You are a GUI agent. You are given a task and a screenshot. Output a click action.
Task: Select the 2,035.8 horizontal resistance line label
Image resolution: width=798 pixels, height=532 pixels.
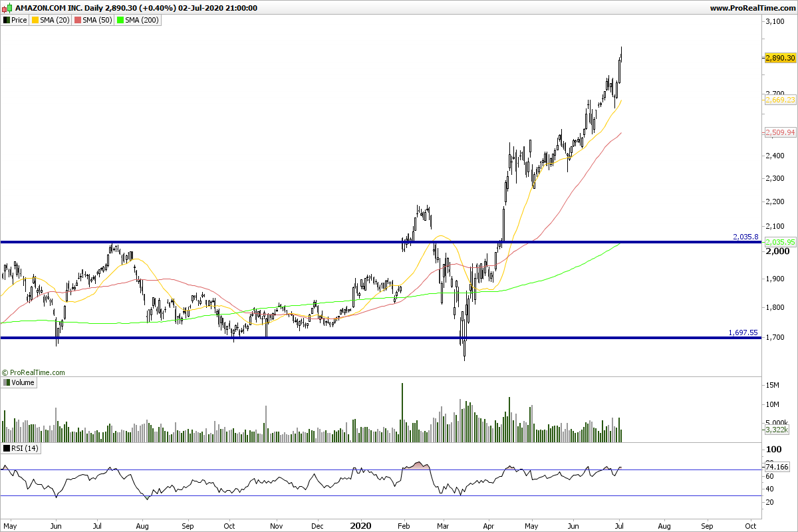[x=745, y=236]
